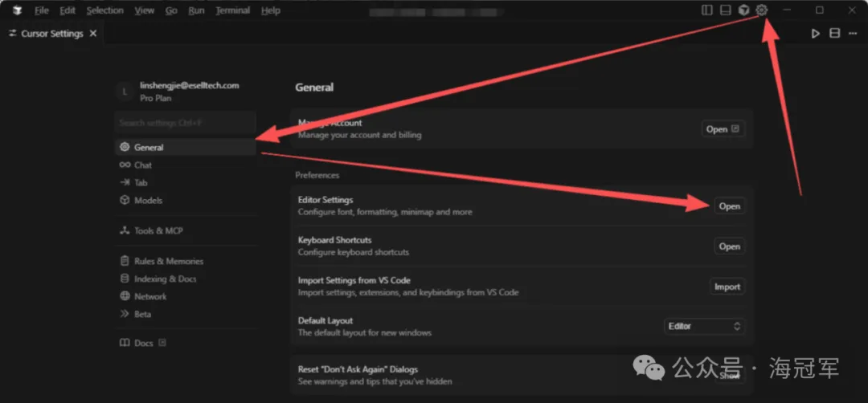Select Tab in settings sidebar

pos(186,183)
